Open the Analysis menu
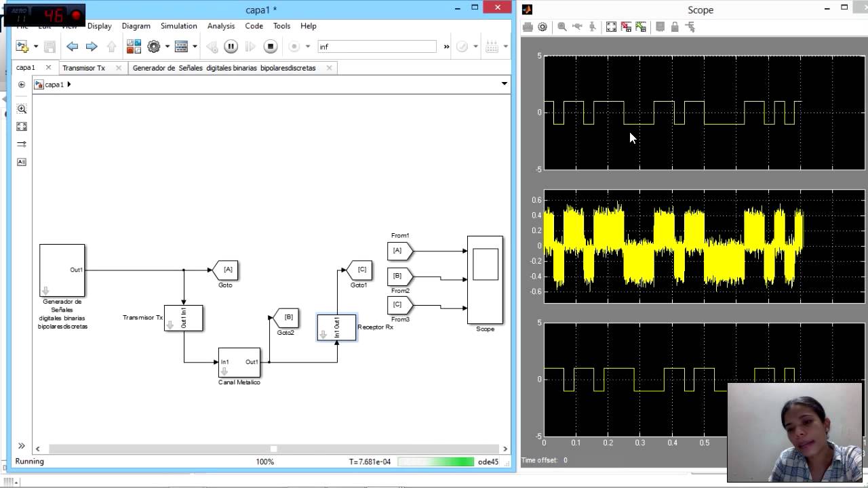Image resolution: width=868 pixels, height=488 pixels. click(221, 26)
